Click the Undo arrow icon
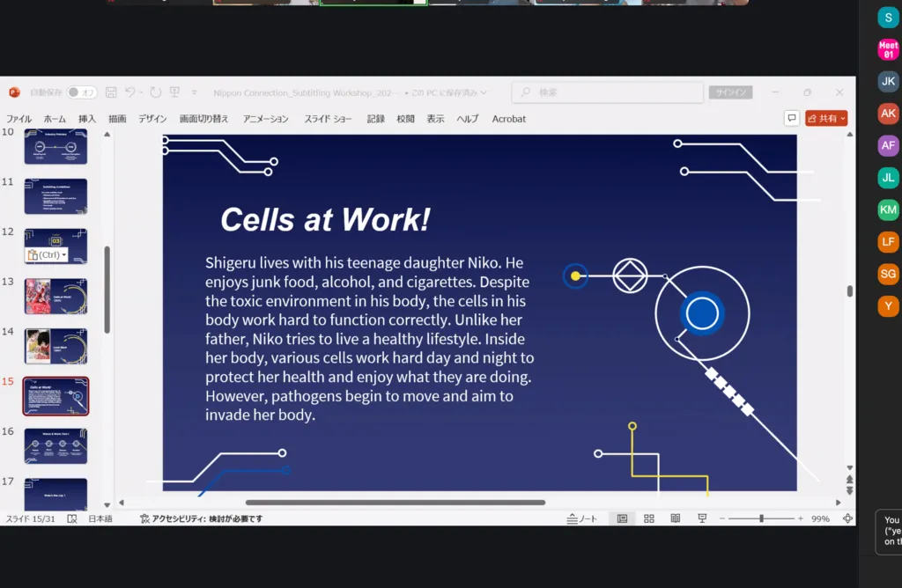This screenshot has height=588, width=902. pos(129,92)
